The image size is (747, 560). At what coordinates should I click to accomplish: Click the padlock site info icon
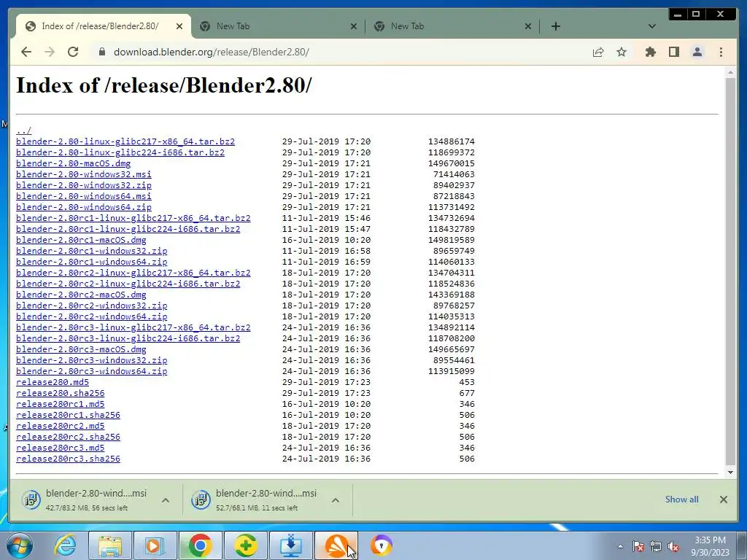coord(101,52)
